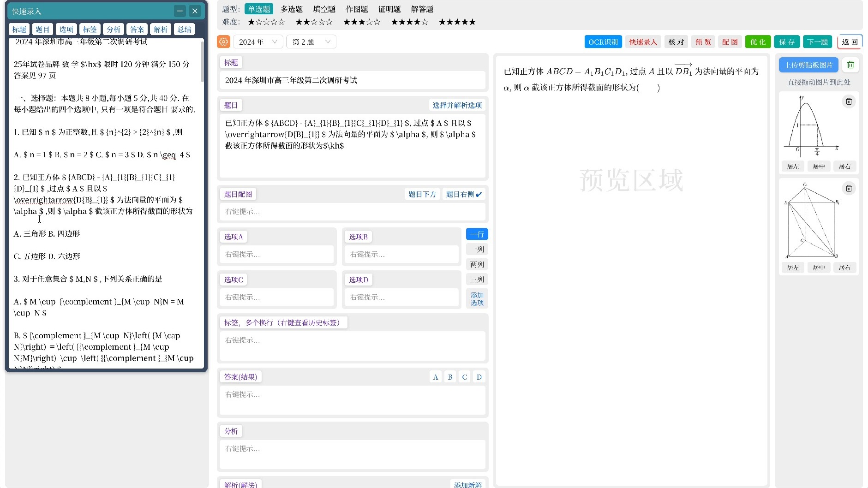This screenshot has height=488, width=868.
Task: Click the 分析 tab in 快速录入 panel
Action: (x=114, y=29)
